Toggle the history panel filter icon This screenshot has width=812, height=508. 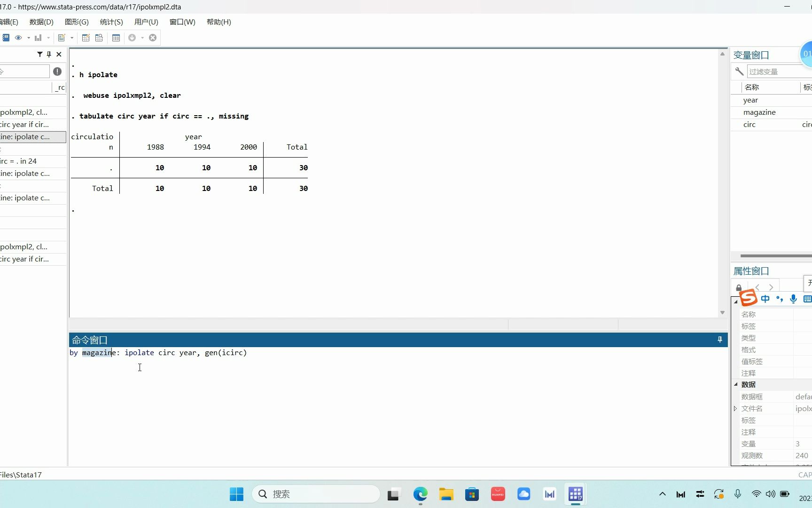[40, 55]
